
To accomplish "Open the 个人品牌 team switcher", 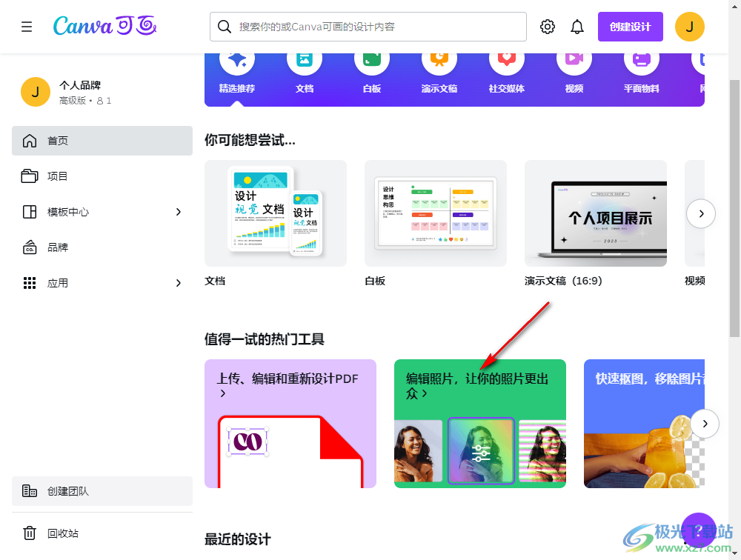I will tap(102, 92).
